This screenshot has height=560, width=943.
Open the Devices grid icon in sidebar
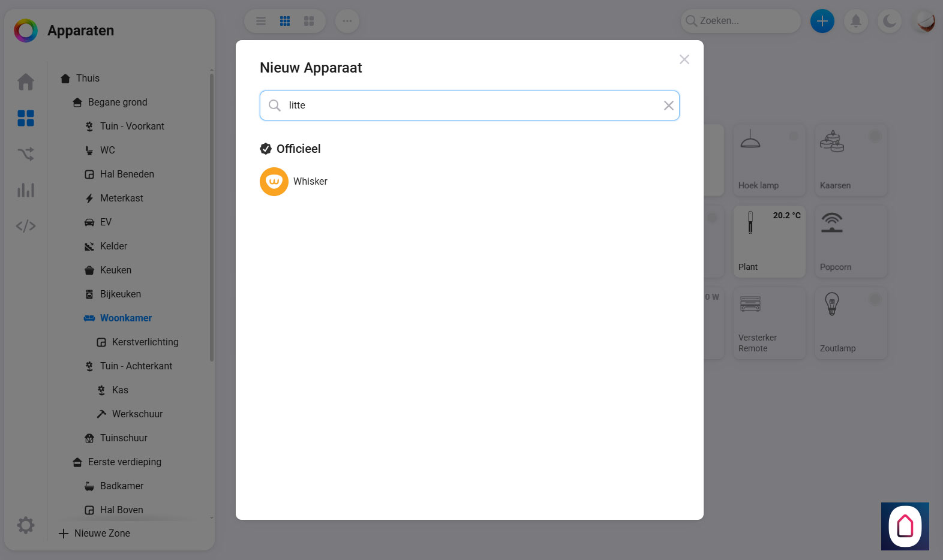coord(26,118)
